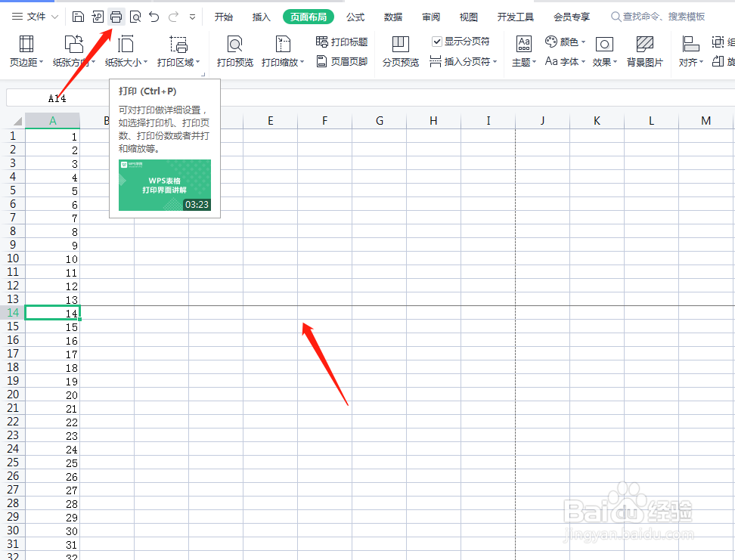Select column I header

pyautogui.click(x=488, y=121)
